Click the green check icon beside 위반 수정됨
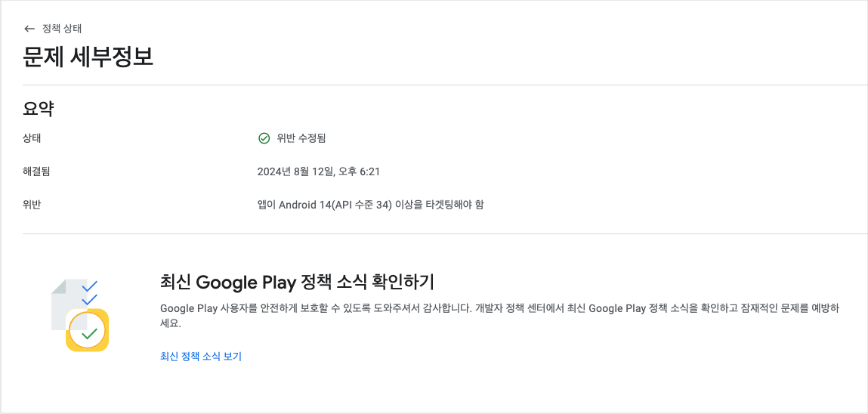 tap(264, 138)
